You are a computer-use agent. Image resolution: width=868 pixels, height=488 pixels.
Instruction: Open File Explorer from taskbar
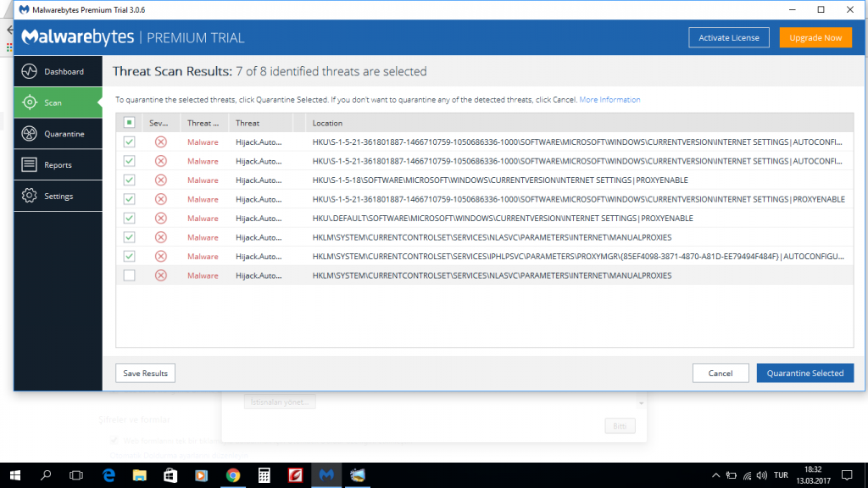coord(140,475)
